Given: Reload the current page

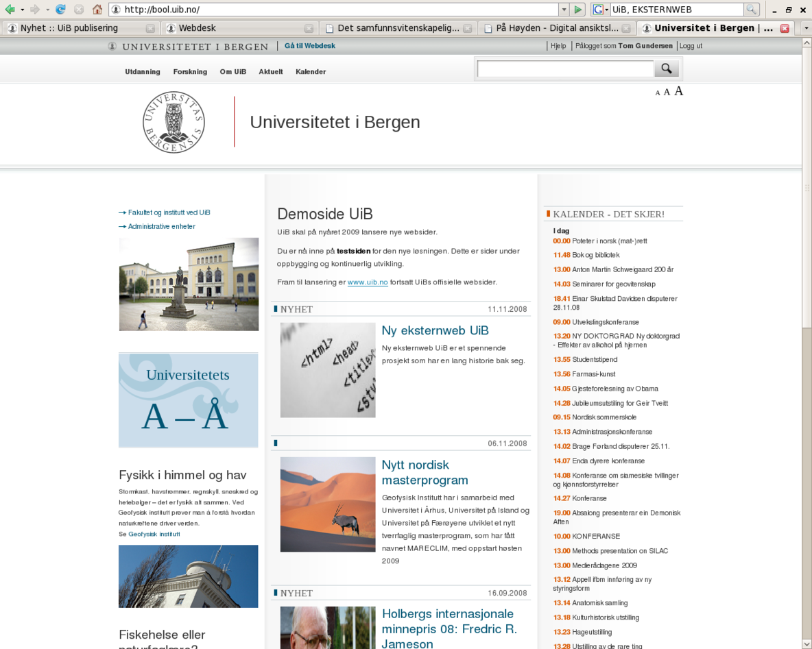Looking at the screenshot, I should pos(61,10).
